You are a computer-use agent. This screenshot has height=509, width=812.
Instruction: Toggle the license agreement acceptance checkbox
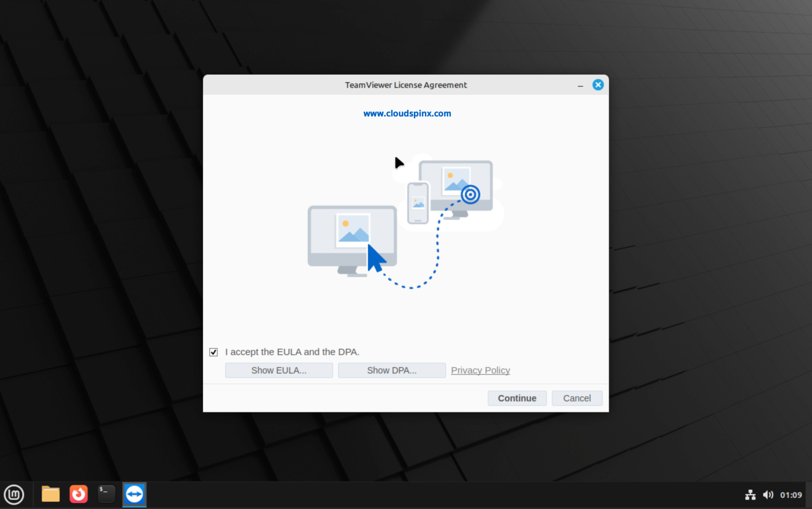tap(214, 351)
